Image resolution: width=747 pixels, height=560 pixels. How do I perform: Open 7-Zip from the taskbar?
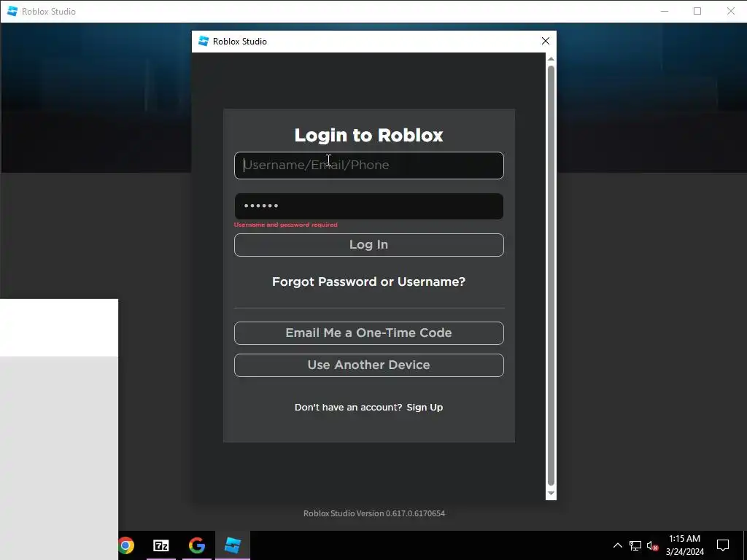(161, 545)
